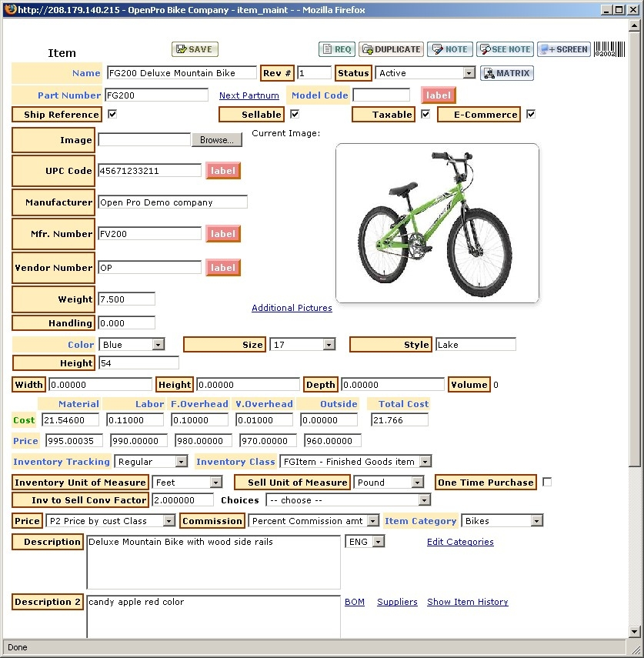The width and height of the screenshot is (644, 658).
Task: Click the green bike product image
Action: click(x=437, y=223)
